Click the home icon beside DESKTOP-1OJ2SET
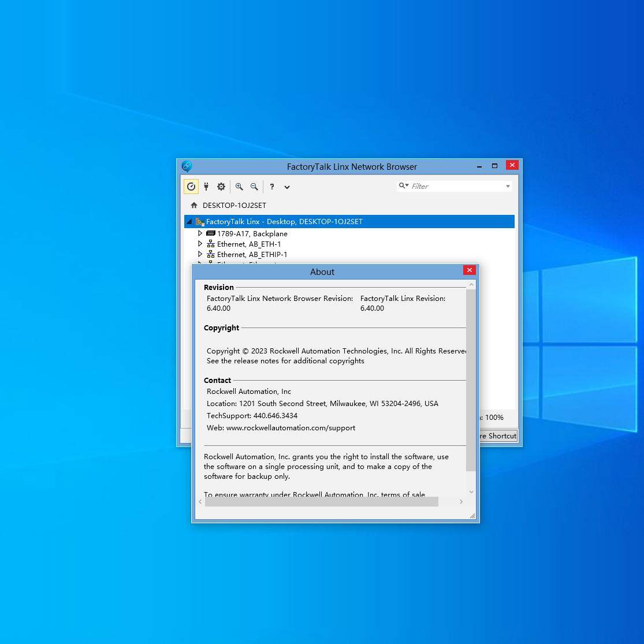 click(194, 205)
